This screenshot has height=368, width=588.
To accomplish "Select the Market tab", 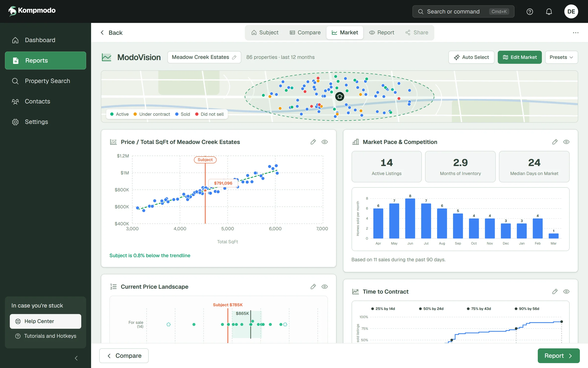I will 345,33.
